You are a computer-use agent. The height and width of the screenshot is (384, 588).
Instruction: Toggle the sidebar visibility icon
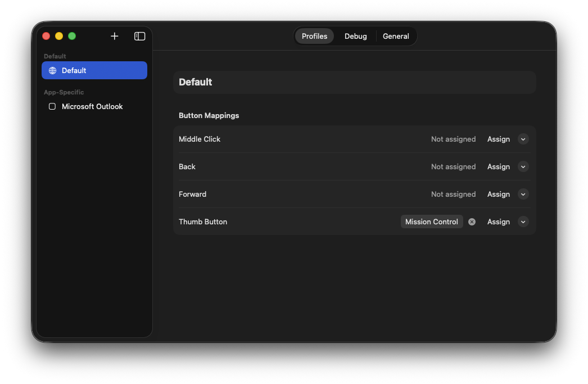139,36
